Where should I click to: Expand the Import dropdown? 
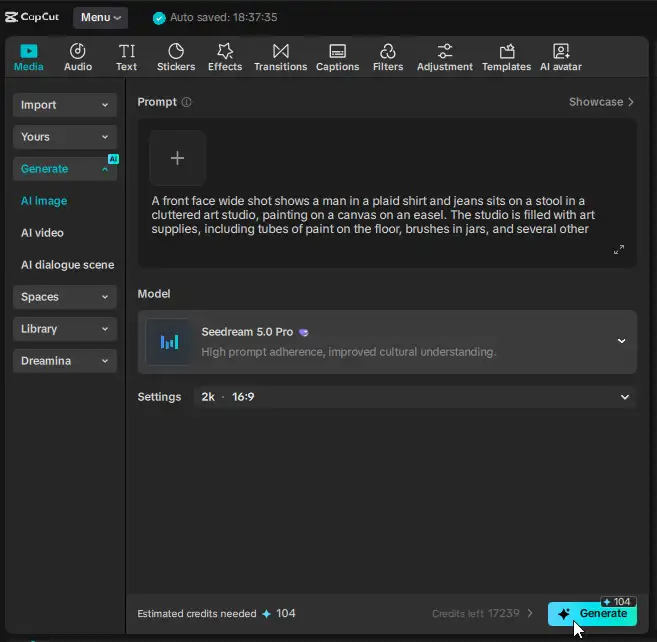coord(65,105)
